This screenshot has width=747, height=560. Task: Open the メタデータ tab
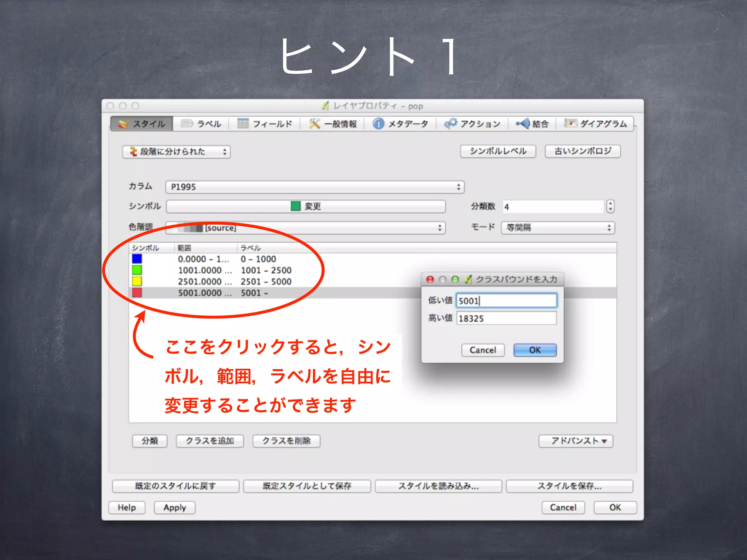(400, 124)
